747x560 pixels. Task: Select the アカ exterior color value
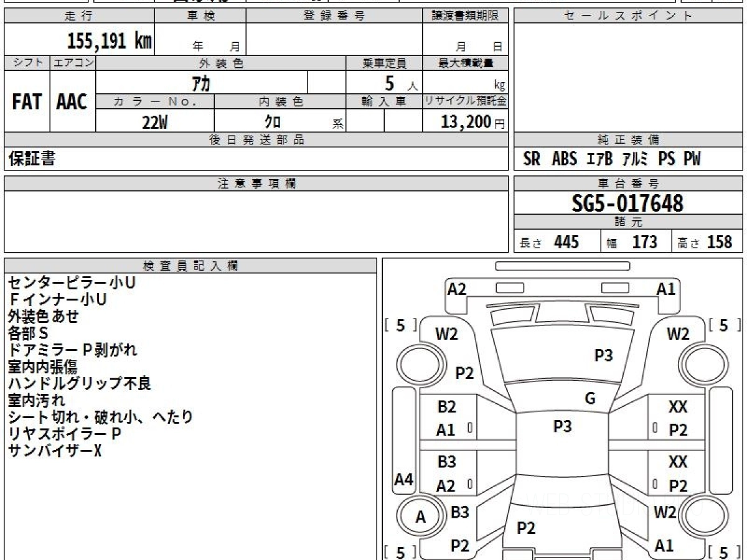click(201, 83)
